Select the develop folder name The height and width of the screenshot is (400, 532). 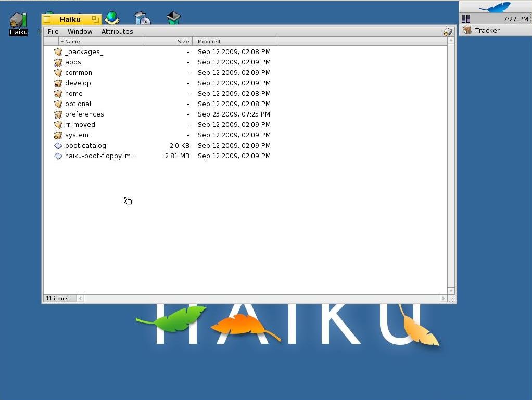[78, 83]
